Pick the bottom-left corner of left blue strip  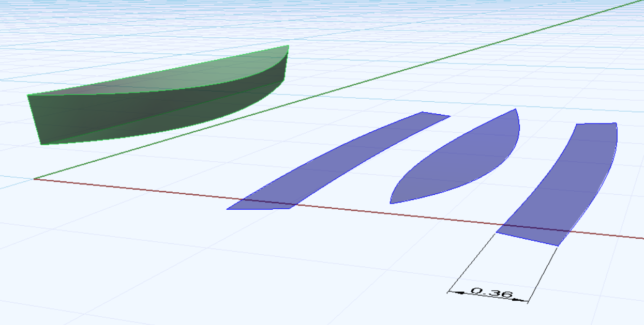(x=228, y=209)
